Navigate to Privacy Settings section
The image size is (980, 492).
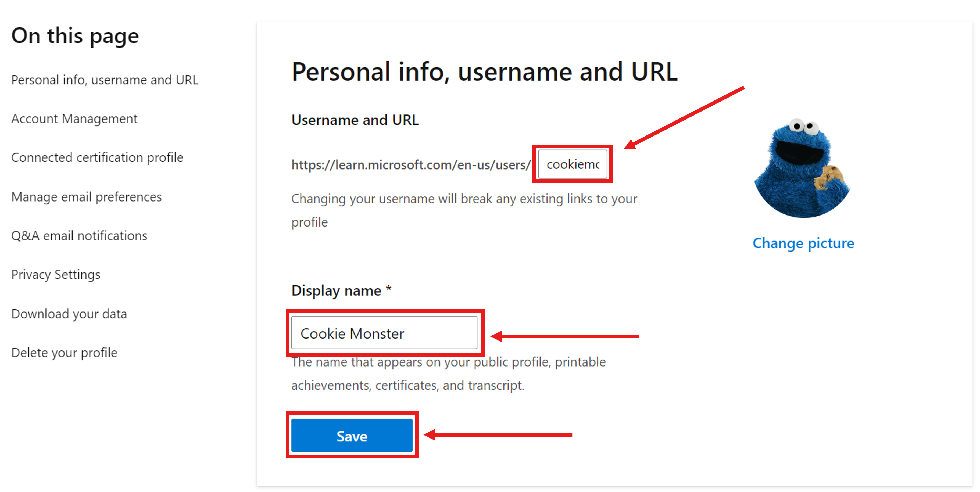pos(57,274)
